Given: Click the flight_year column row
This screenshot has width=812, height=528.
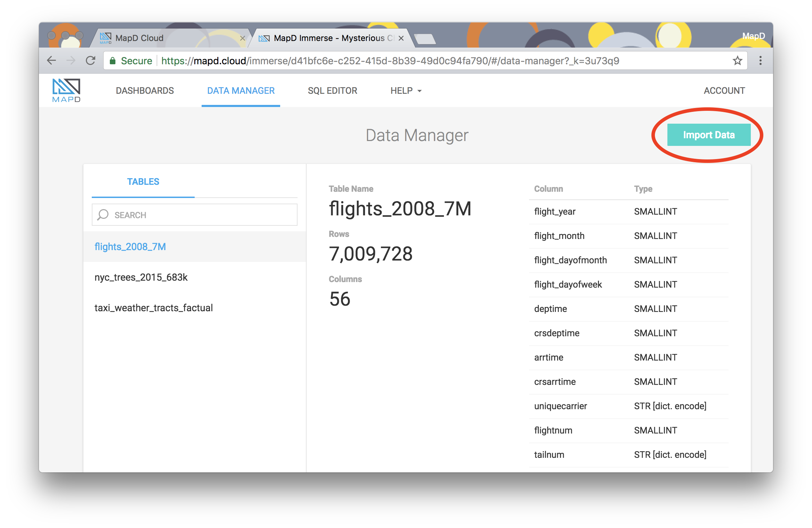Looking at the screenshot, I should 628,212.
